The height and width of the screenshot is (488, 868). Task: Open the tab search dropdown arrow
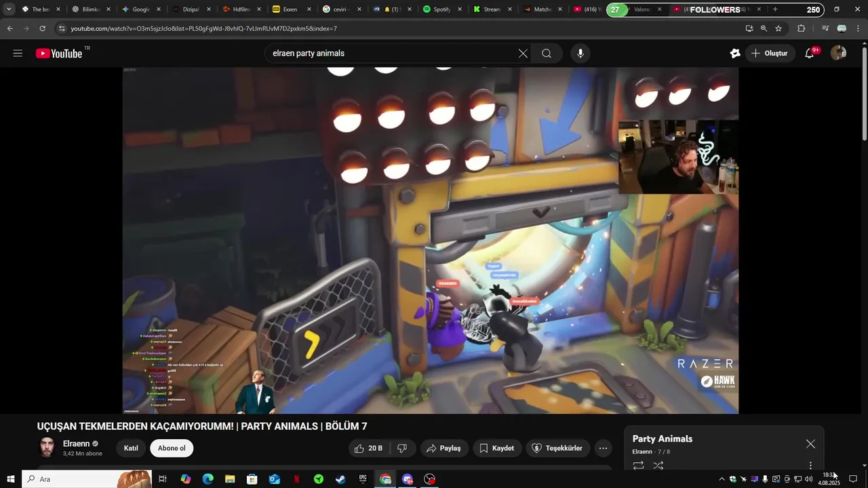[9, 9]
